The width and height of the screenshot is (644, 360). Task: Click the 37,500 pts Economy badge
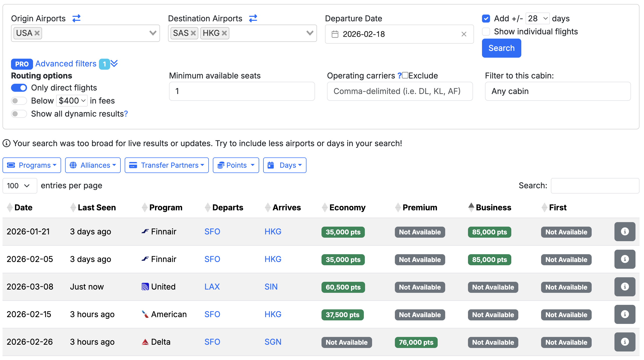point(343,315)
